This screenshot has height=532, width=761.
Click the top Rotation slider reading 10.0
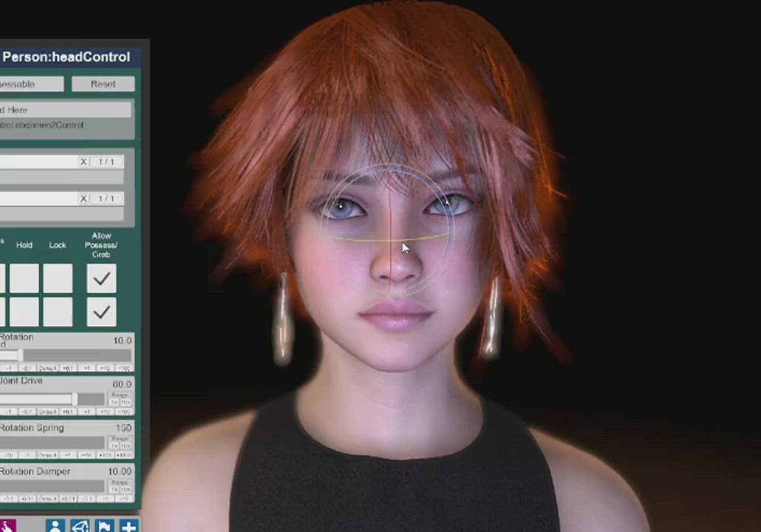66,355
